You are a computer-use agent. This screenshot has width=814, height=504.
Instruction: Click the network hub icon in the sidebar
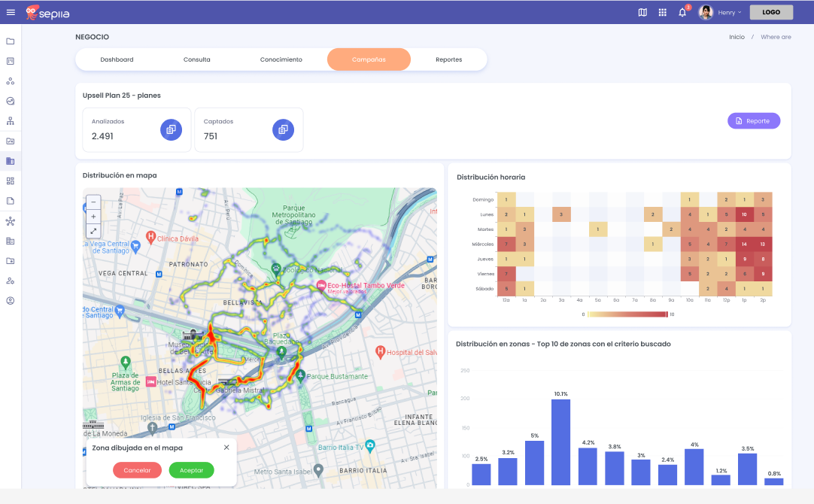pyautogui.click(x=11, y=221)
